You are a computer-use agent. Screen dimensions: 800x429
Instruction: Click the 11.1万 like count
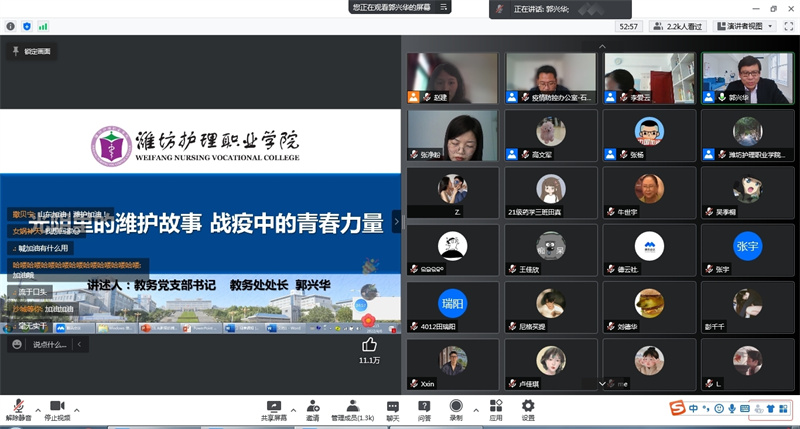(369, 361)
